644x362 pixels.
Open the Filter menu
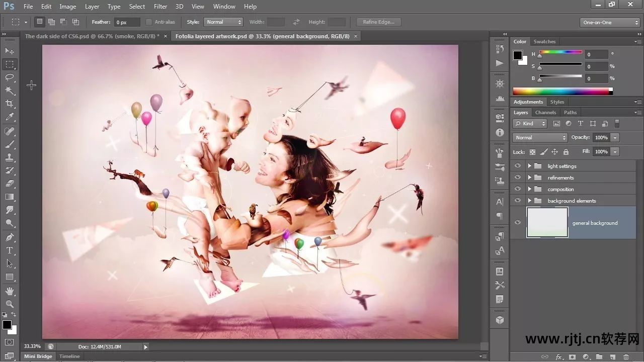(x=160, y=7)
